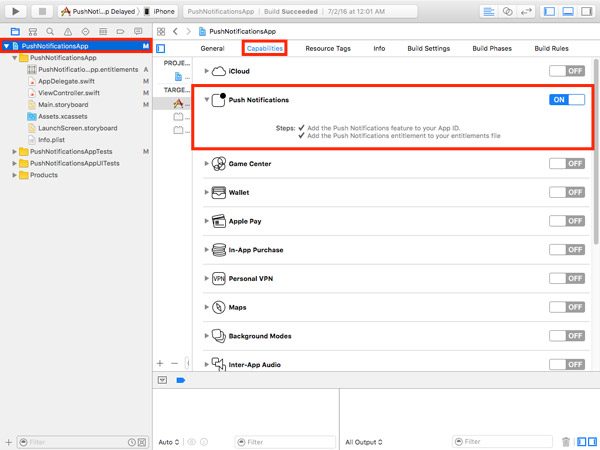This screenshot has height=450, width=600.
Task: Open the Test navigator
Action: pos(85,31)
